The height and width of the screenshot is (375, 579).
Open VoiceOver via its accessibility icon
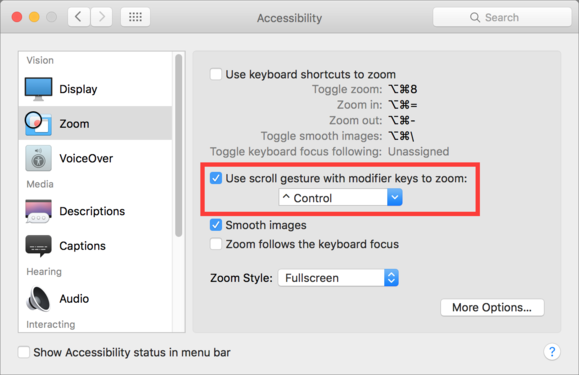pos(38,158)
